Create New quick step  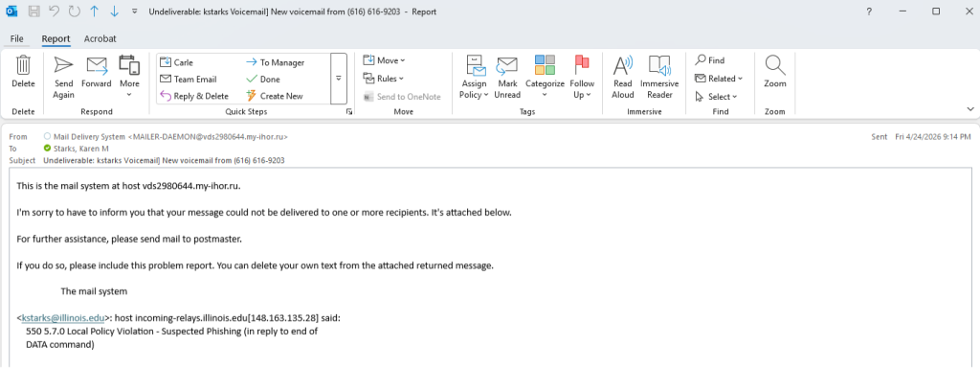pos(275,97)
